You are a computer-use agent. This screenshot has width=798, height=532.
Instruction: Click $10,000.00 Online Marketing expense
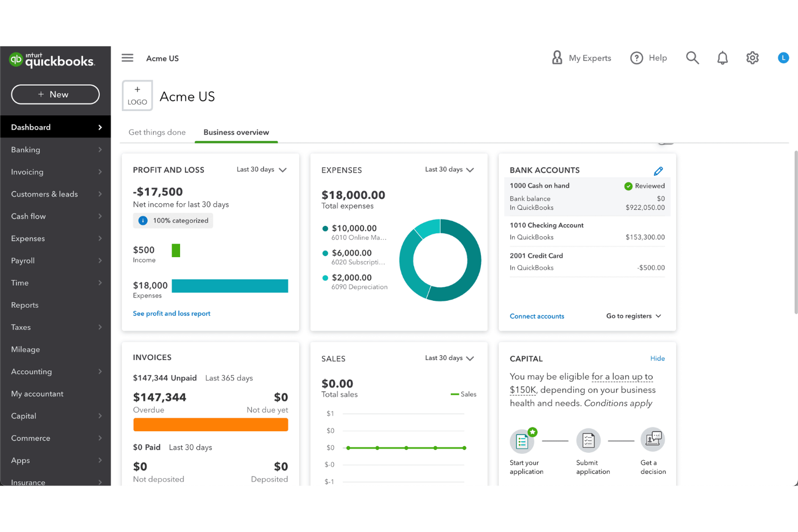pyautogui.click(x=355, y=232)
